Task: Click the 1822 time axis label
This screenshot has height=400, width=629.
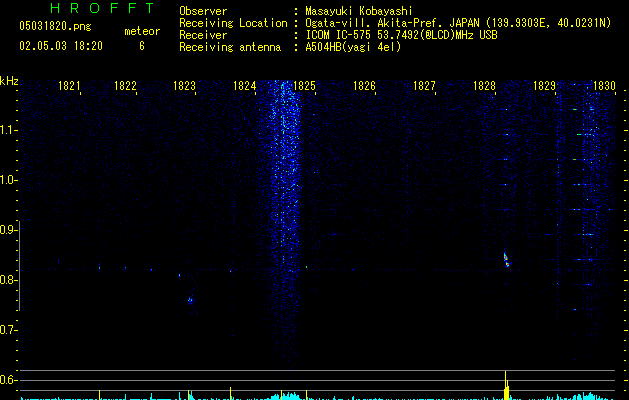Action: [x=125, y=86]
